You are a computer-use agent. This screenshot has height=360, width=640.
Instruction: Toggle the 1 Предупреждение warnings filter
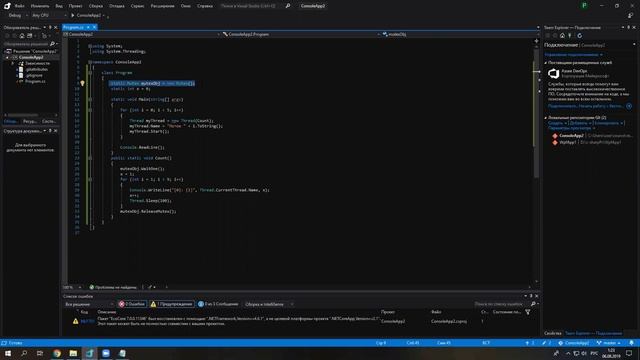pyautogui.click(x=171, y=304)
